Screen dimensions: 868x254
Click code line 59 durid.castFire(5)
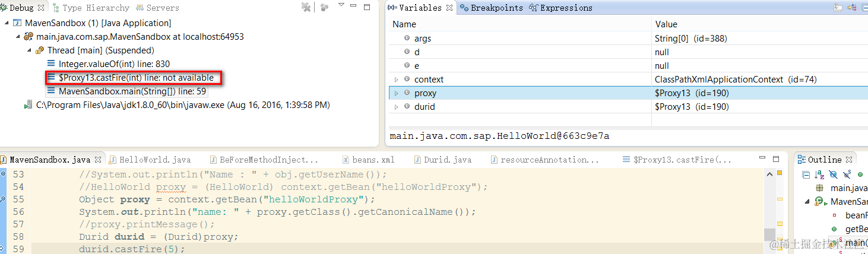point(132,249)
